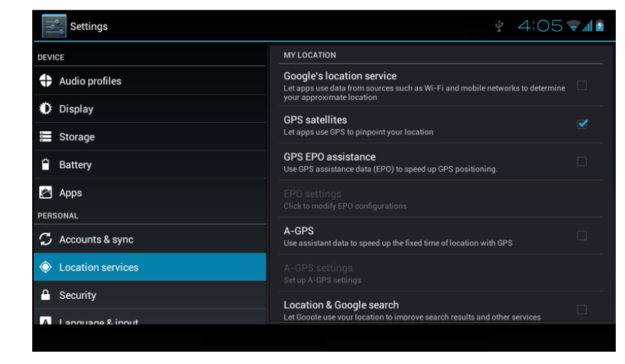Screen dimensions: 625x364
Task: Open the Display settings menu item
Action: pos(76,109)
